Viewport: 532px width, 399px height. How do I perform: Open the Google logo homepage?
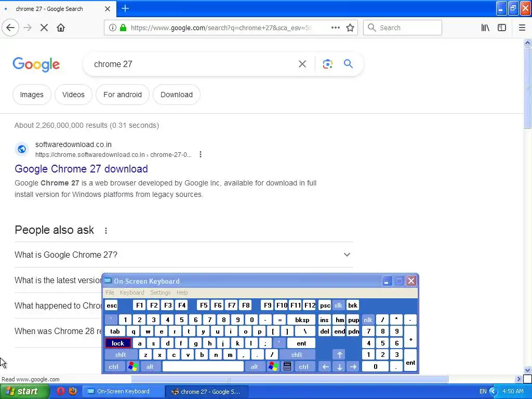pyautogui.click(x=36, y=64)
